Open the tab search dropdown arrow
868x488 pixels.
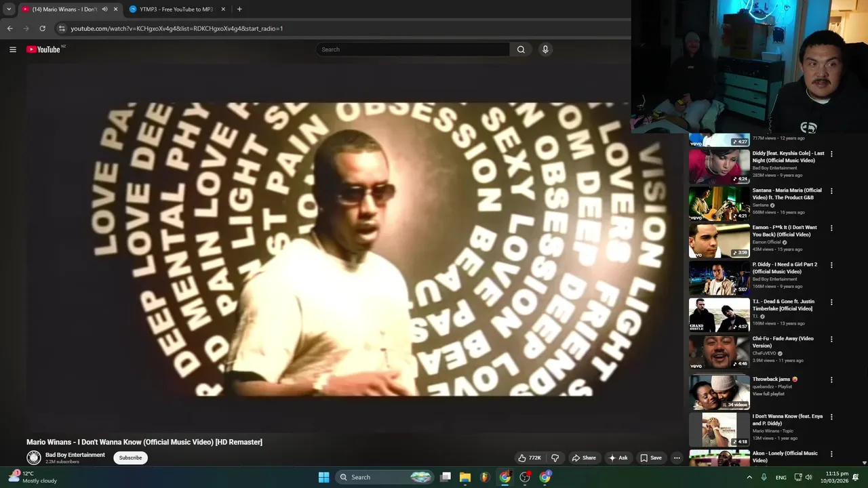9,9
